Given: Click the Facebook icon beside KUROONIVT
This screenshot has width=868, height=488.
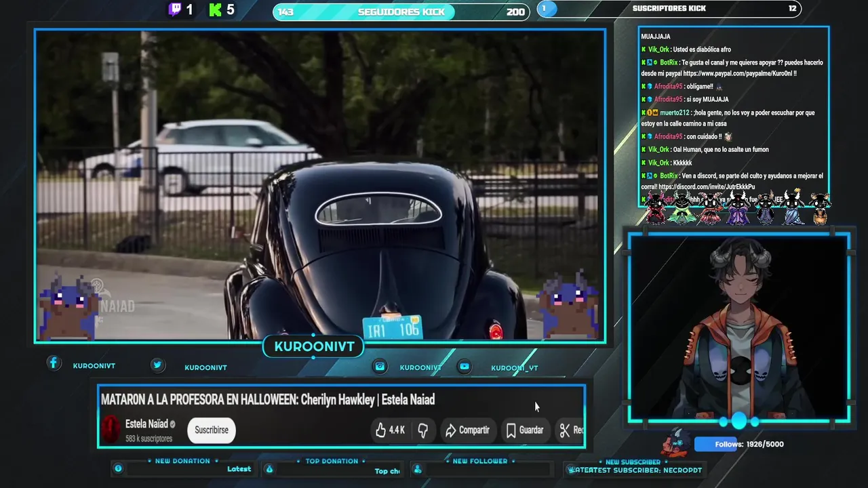Looking at the screenshot, I should pyautogui.click(x=54, y=363).
